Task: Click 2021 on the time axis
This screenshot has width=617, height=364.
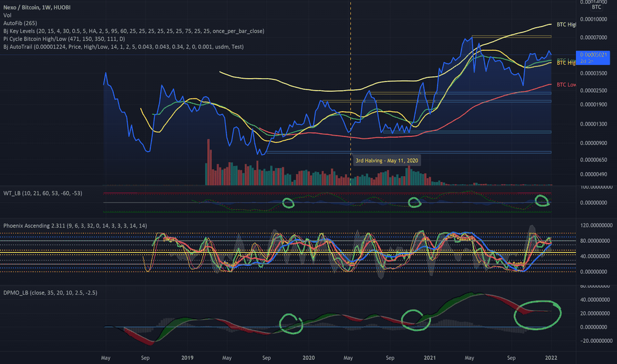Action: point(430,357)
